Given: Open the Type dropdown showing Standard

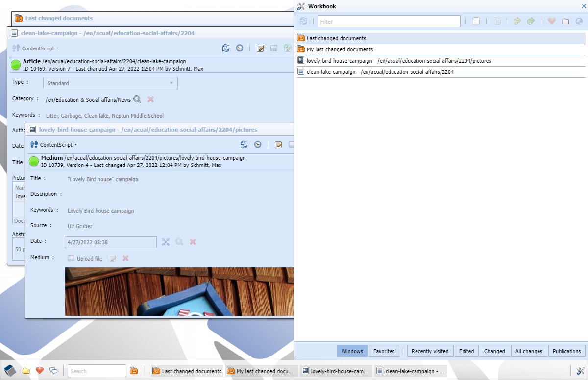Looking at the screenshot, I should (x=110, y=83).
